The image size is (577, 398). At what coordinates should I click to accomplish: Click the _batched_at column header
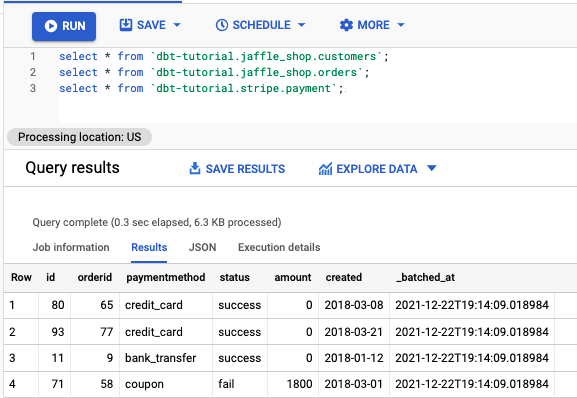click(x=425, y=277)
